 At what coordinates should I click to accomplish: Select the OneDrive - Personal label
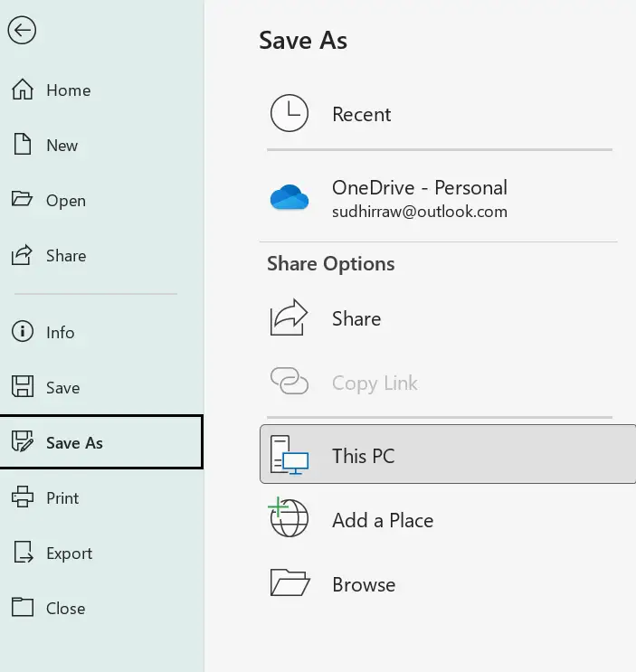click(x=419, y=188)
